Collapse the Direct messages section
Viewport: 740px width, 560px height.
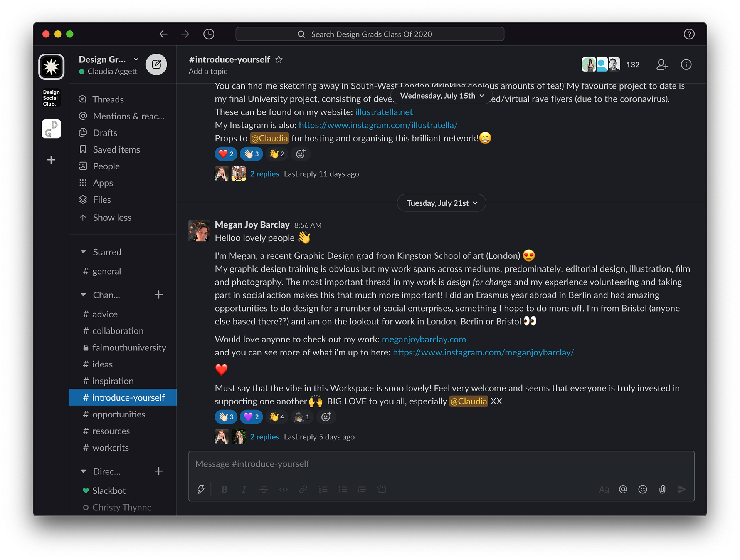coord(83,471)
